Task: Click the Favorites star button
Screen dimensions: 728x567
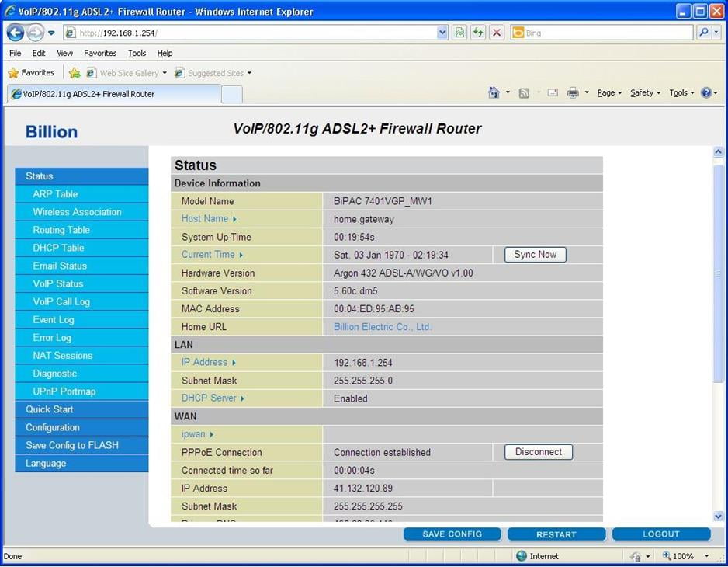Action: pyautogui.click(x=32, y=72)
